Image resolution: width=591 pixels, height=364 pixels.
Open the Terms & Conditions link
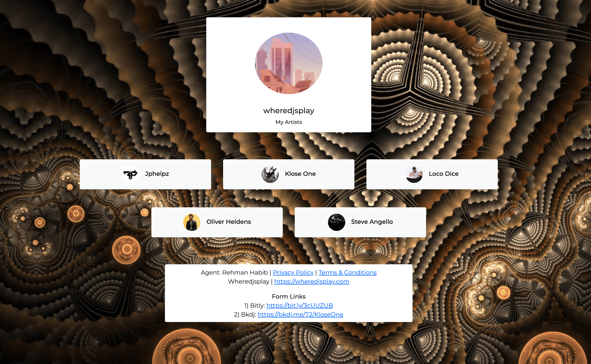pyautogui.click(x=347, y=273)
